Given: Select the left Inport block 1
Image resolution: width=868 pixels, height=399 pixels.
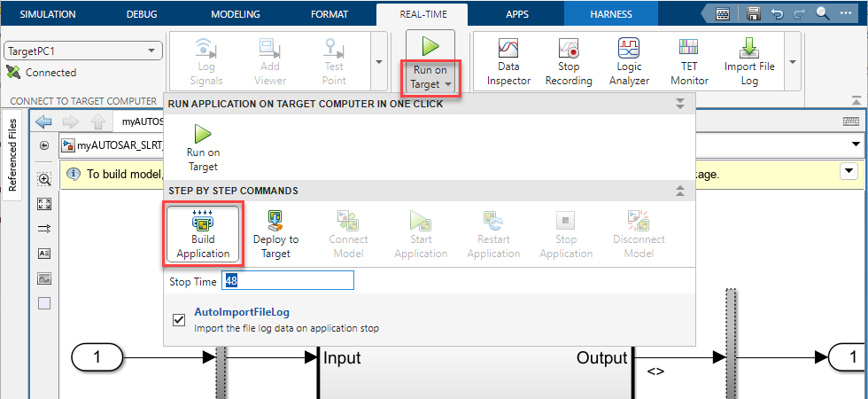Looking at the screenshot, I should point(97,357).
